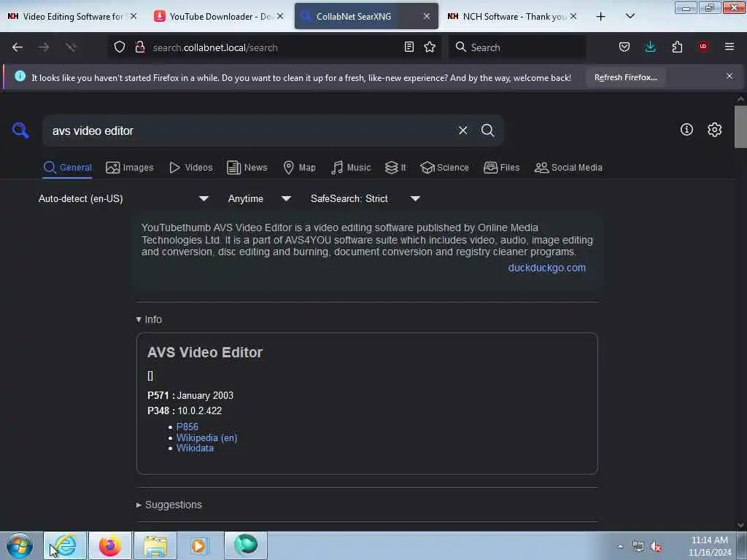
Task: Open the Firefox hamburger menu
Action: (729, 47)
